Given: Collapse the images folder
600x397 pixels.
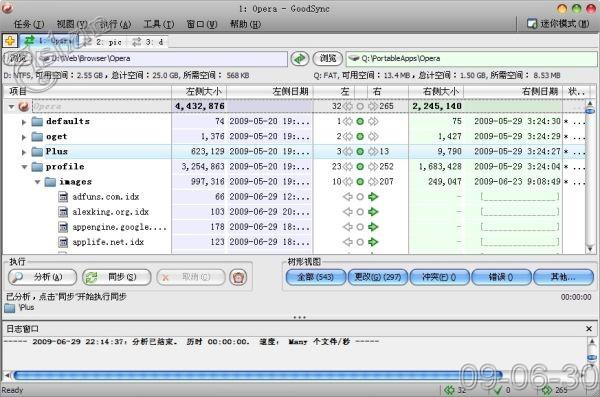Looking at the screenshot, I should pos(38,182).
